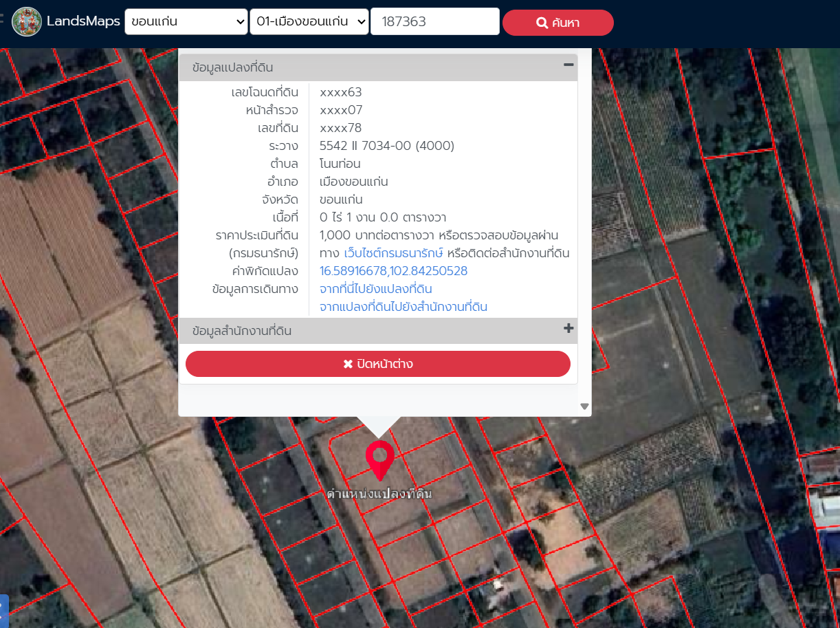Open จากแปลงที่ดินไปยังสำนักงานที่ดิน directions link
The image size is (840, 628).
coord(403,307)
